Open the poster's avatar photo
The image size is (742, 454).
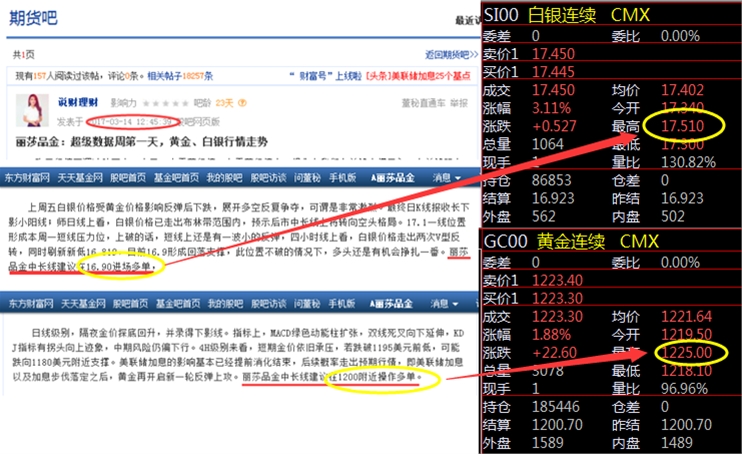[32, 110]
